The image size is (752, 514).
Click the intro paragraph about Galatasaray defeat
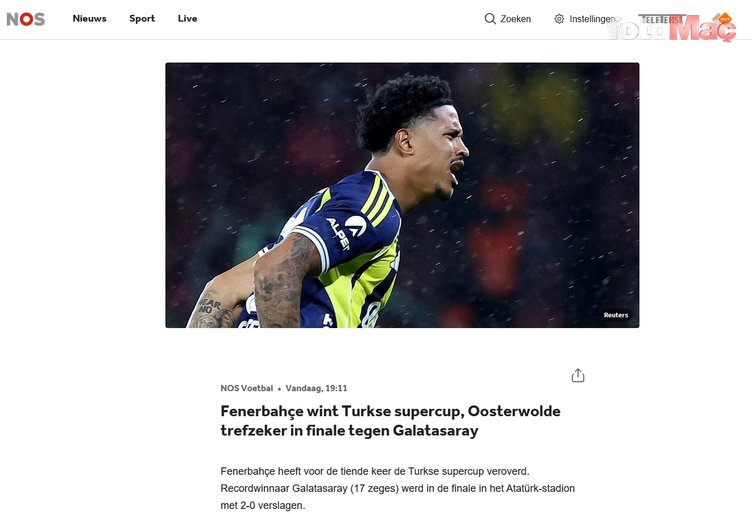pyautogui.click(x=398, y=488)
